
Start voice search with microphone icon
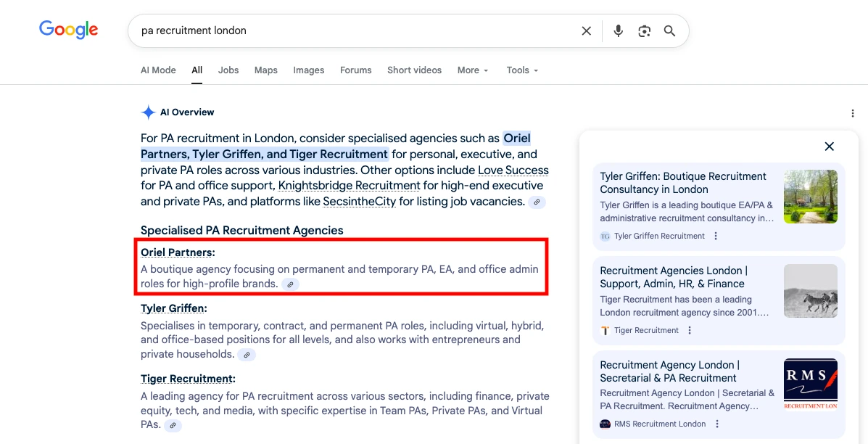tap(618, 30)
